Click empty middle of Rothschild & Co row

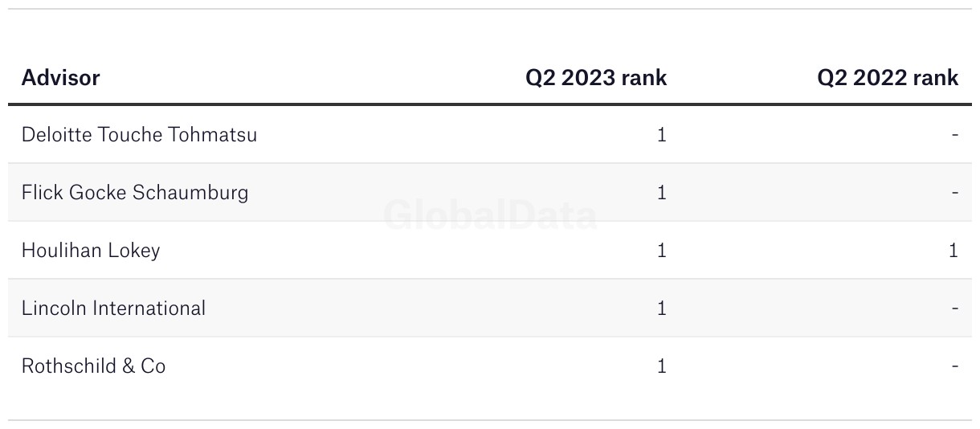click(x=402, y=366)
